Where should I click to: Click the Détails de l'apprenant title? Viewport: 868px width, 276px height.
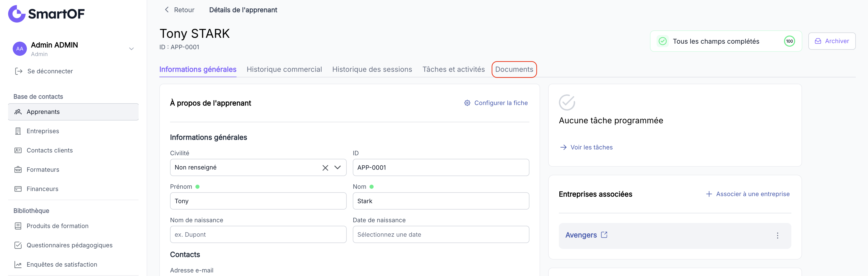click(243, 10)
